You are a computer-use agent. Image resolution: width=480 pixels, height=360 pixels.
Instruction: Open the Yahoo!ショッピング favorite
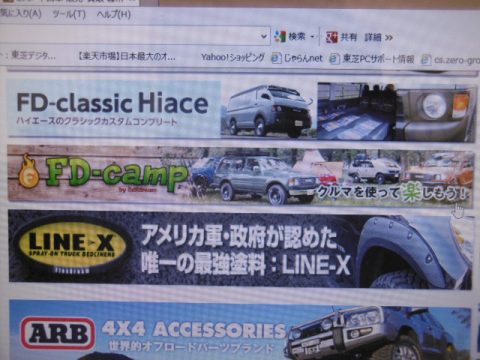pyautogui.click(x=233, y=57)
